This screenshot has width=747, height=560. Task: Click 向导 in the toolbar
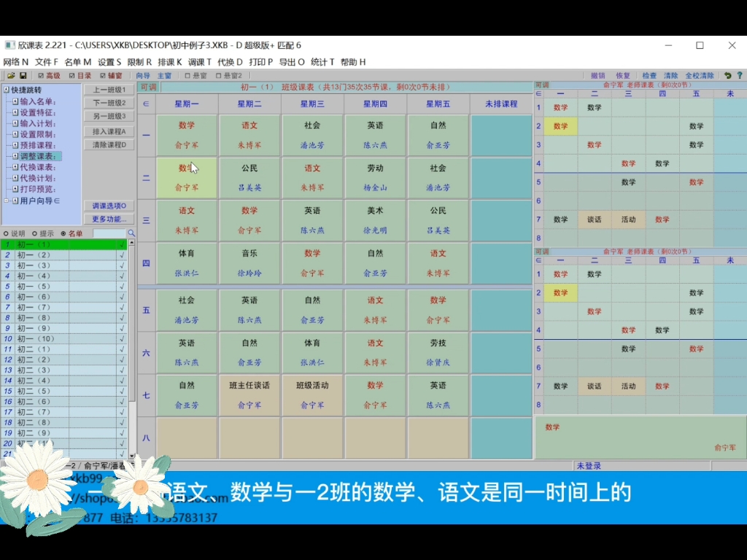pyautogui.click(x=142, y=76)
